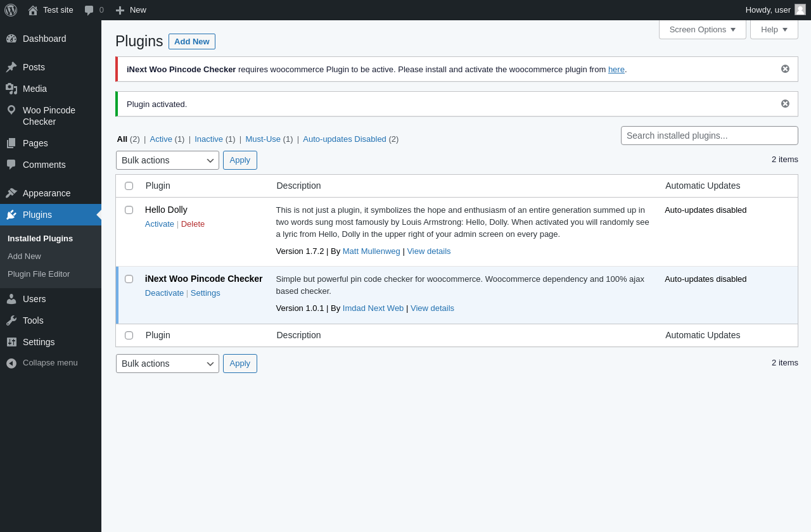The height and width of the screenshot is (532, 811).
Task: Select the iNext Woo Pincode Checker checkbox
Action: click(x=129, y=279)
